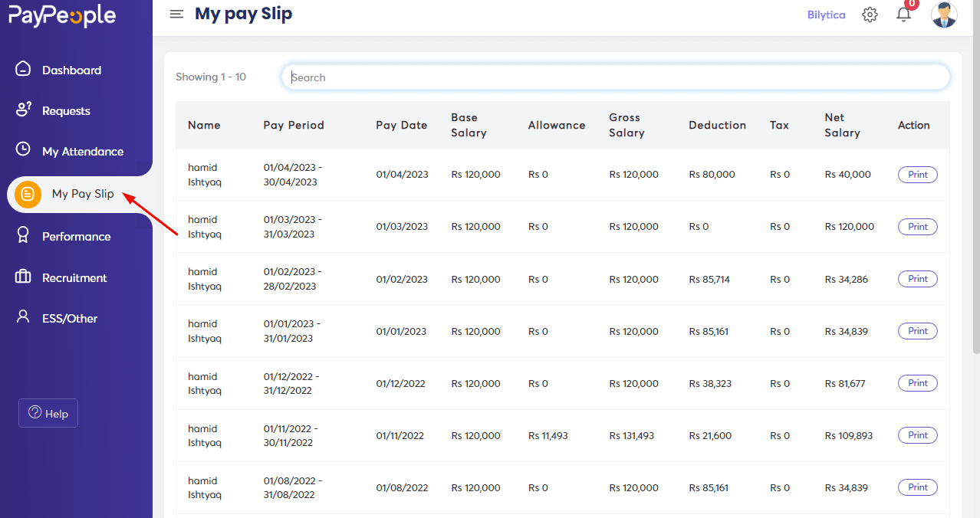
Task: Open ESS/Other from the sidebar
Action: [23, 318]
